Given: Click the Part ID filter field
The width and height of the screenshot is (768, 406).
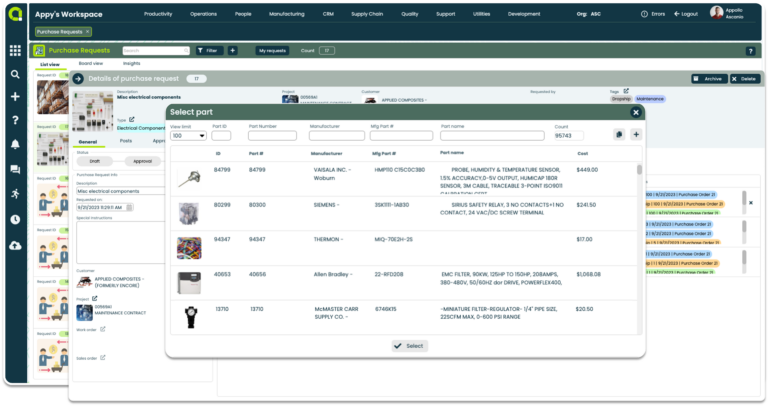Looking at the screenshot, I should click(x=221, y=136).
